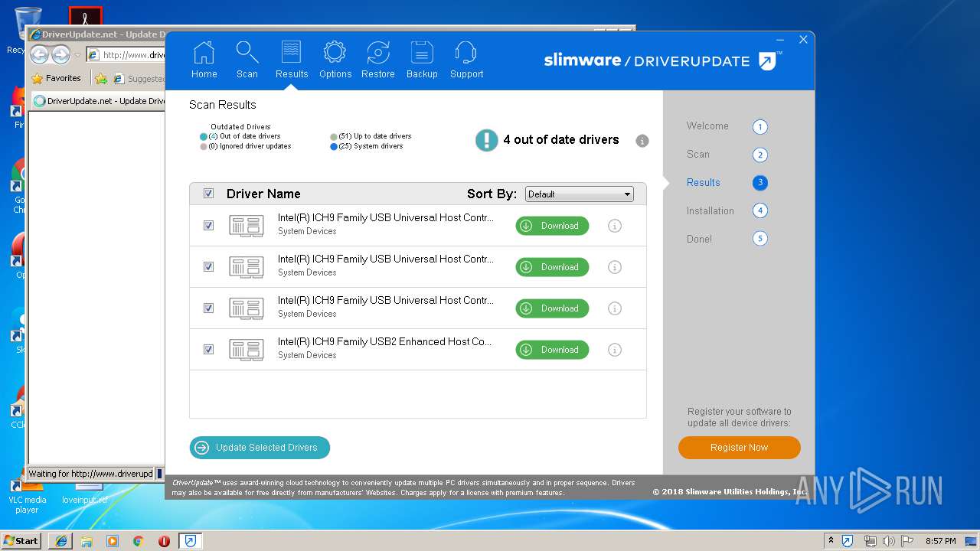Open Internet Explorer from the taskbar
The width and height of the screenshot is (980, 551).
point(61,541)
